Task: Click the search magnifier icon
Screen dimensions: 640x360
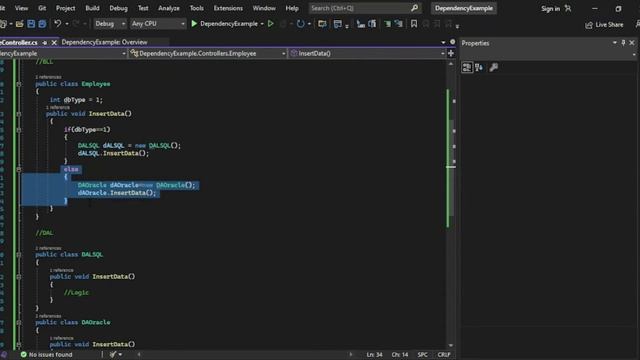Action: coord(414,8)
